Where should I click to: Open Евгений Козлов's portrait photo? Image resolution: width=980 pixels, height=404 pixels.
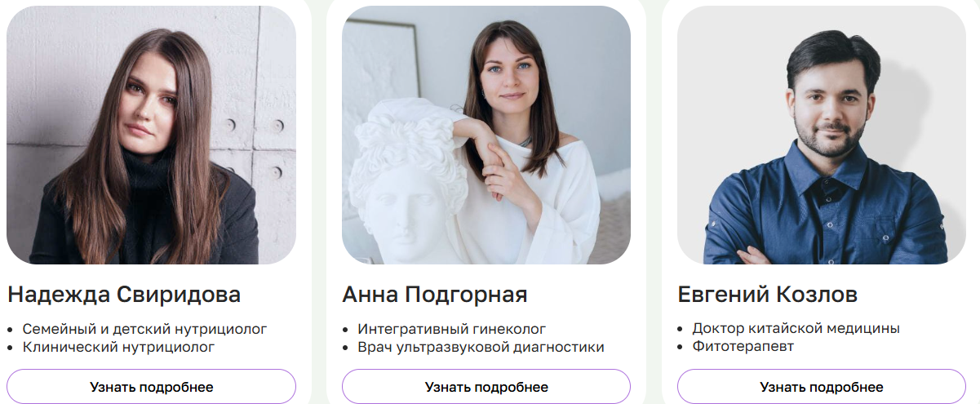pyautogui.click(x=821, y=135)
